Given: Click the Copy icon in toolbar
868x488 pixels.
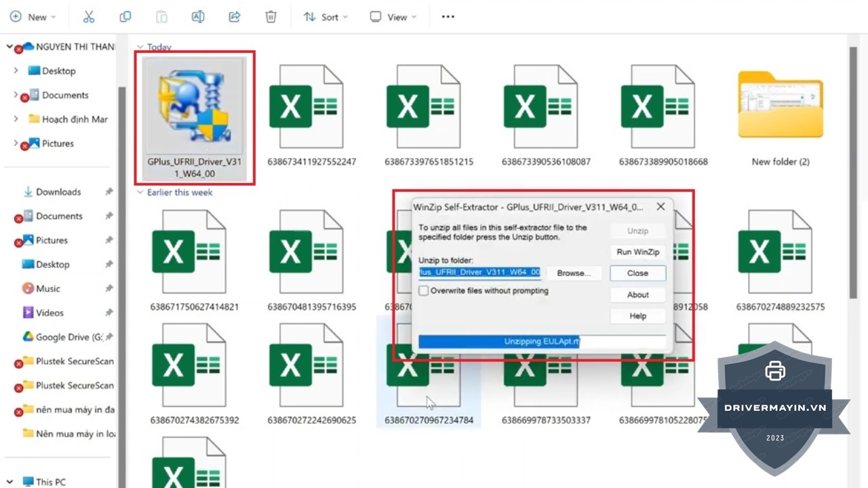Looking at the screenshot, I should tap(125, 17).
